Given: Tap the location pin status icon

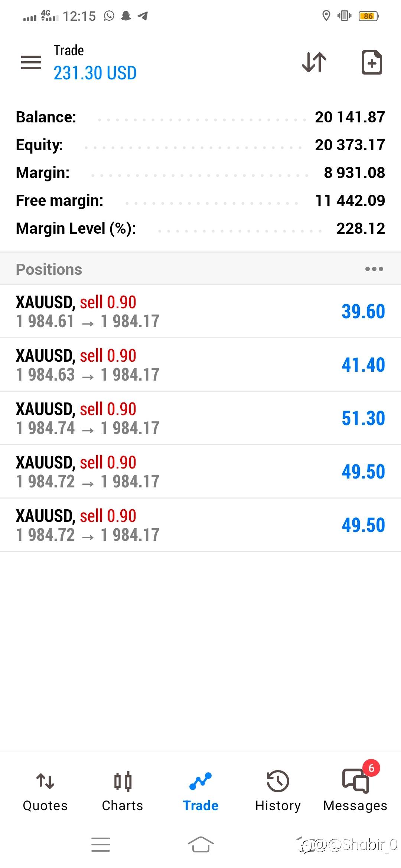Looking at the screenshot, I should coord(326,16).
